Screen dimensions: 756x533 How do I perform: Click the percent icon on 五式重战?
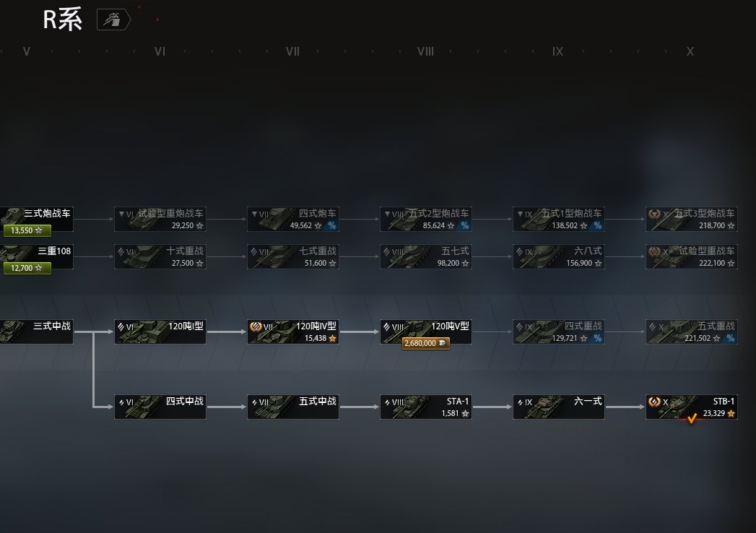tap(731, 338)
